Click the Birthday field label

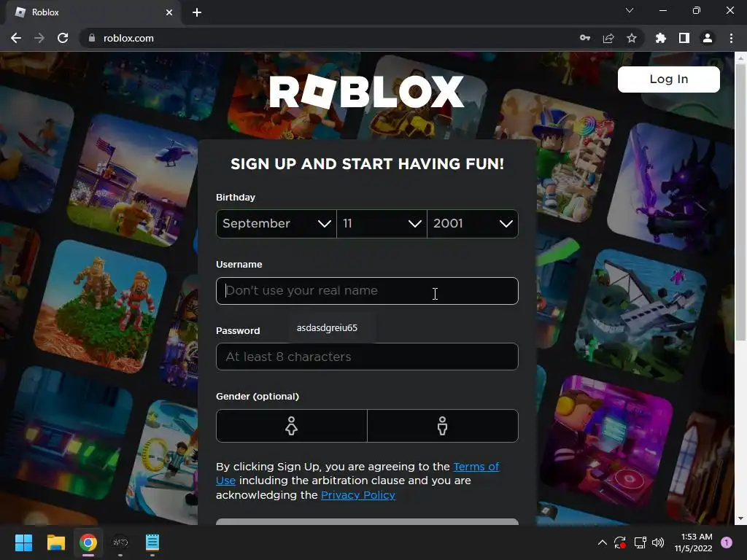[236, 197]
